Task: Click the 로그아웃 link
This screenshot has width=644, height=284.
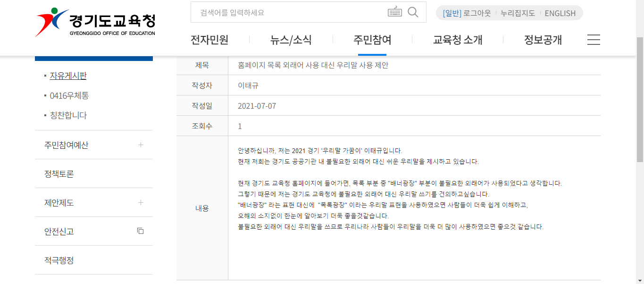Action: pyautogui.click(x=477, y=13)
